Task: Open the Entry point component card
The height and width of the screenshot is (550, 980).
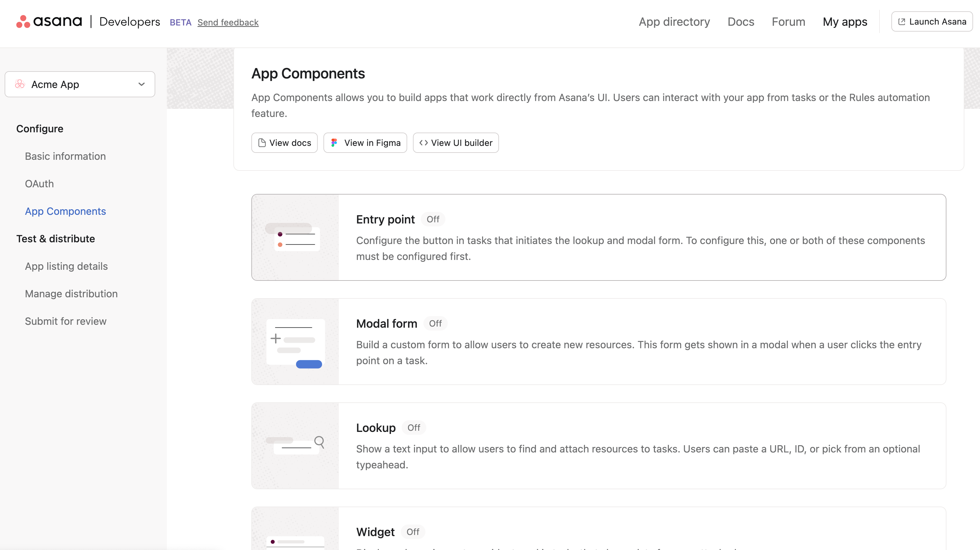Action: coord(598,237)
